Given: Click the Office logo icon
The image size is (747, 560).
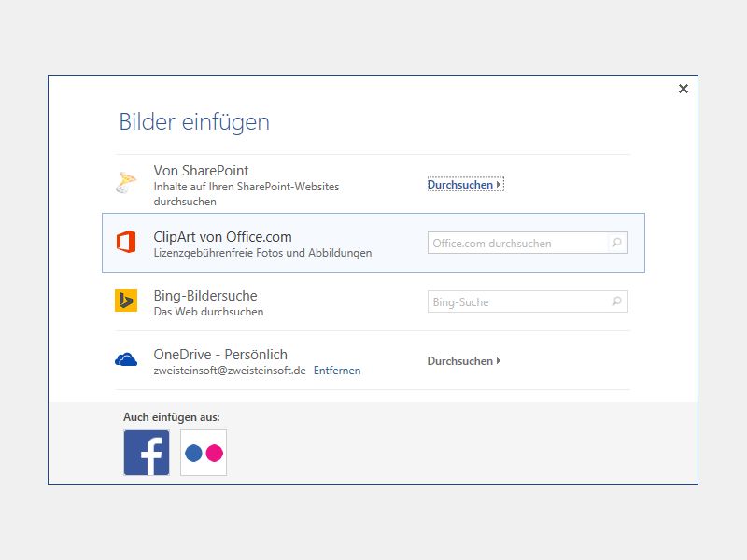Looking at the screenshot, I should [x=126, y=242].
